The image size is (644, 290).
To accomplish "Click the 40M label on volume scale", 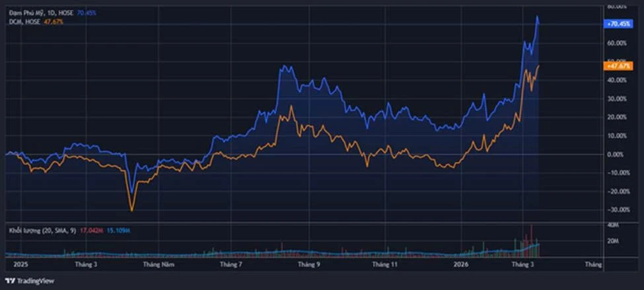I will click(612, 225).
